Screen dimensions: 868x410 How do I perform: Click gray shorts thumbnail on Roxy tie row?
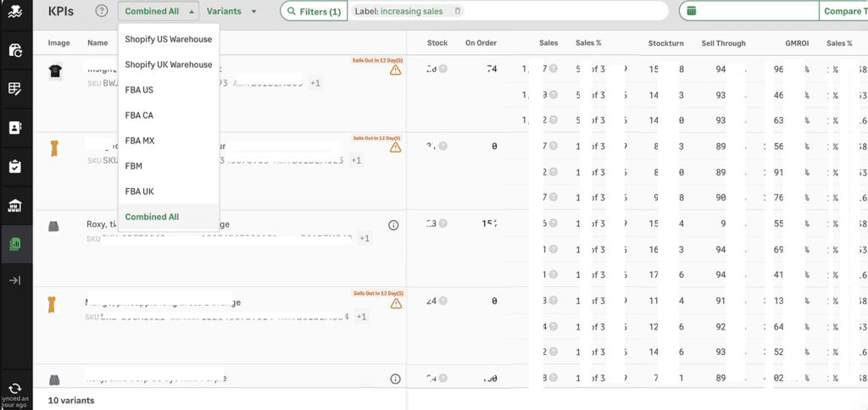point(54,226)
